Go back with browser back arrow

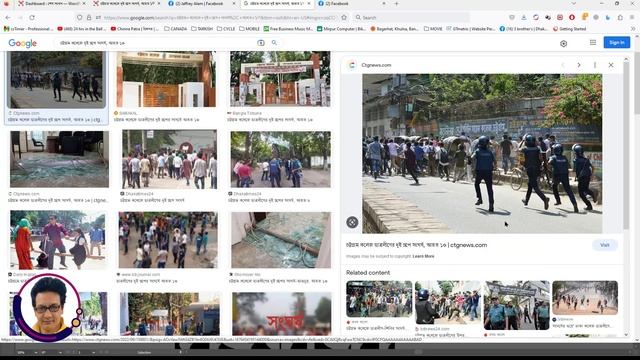(8, 18)
